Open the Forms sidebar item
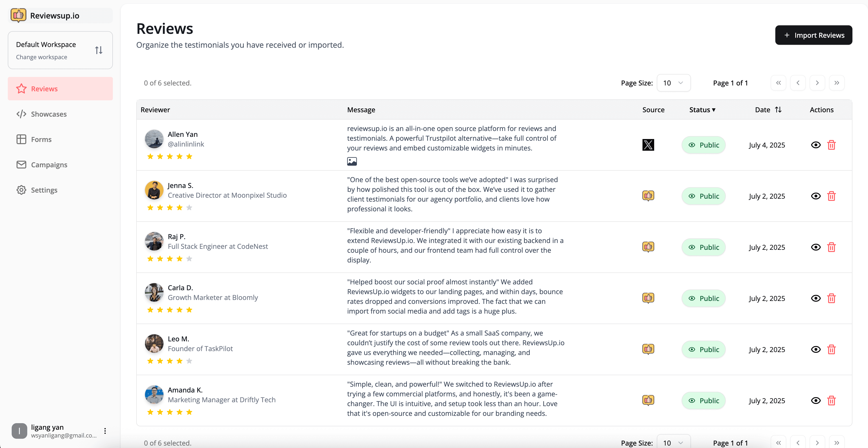 pyautogui.click(x=60, y=139)
